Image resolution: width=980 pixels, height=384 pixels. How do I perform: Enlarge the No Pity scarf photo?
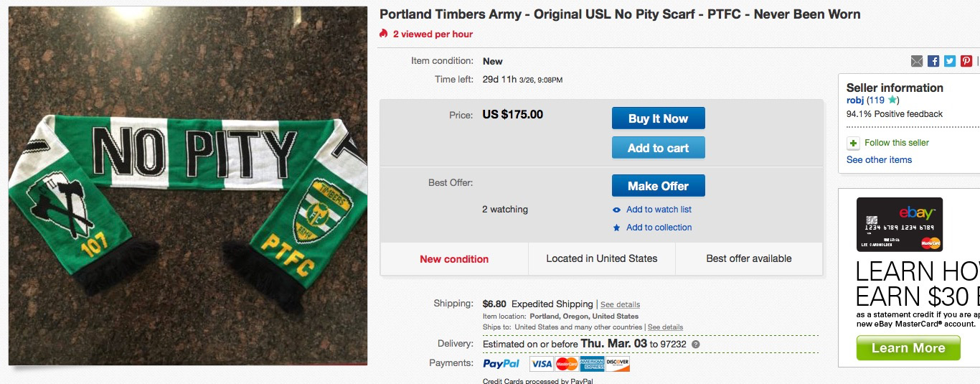188,186
